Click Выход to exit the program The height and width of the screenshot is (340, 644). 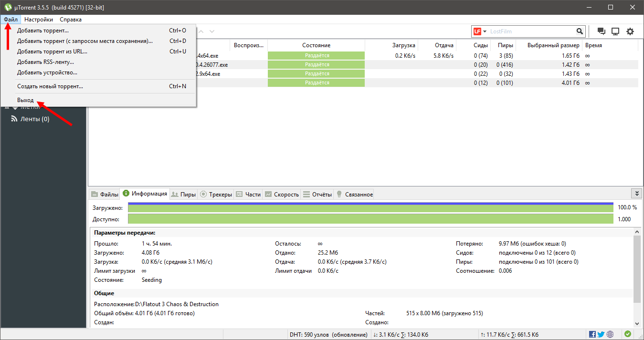(99, 100)
